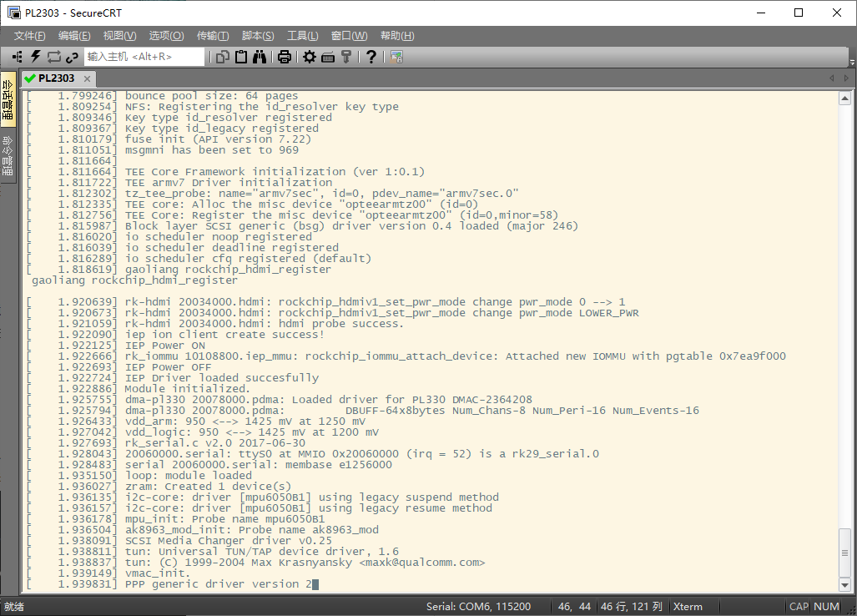
Task: Open the 文件(F) menu
Action: point(30,36)
